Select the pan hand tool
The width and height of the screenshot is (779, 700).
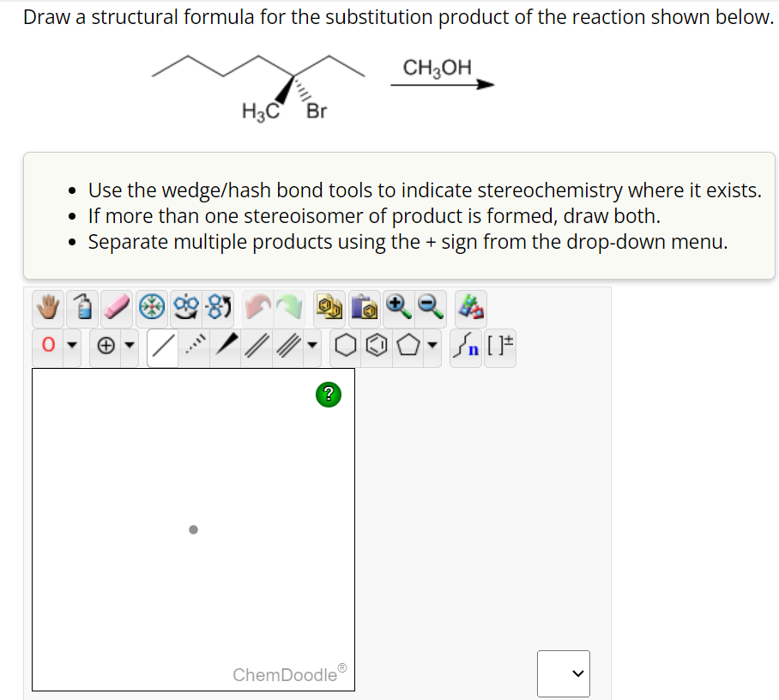point(50,307)
